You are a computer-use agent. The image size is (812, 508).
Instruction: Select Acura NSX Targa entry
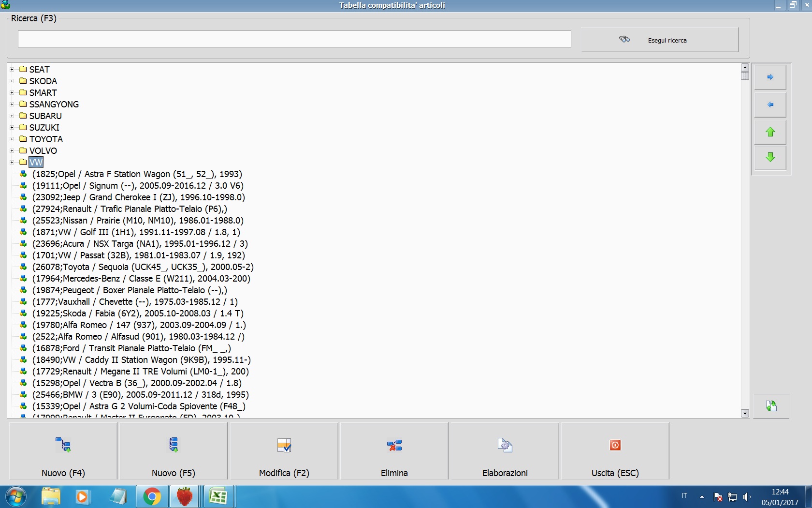click(140, 244)
